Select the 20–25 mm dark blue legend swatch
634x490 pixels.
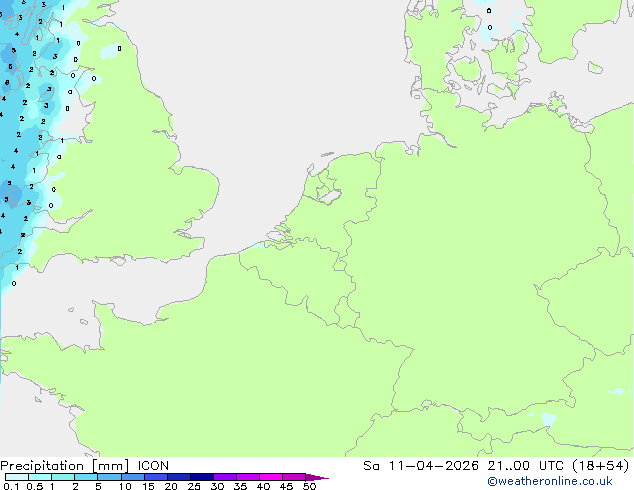coord(179,477)
